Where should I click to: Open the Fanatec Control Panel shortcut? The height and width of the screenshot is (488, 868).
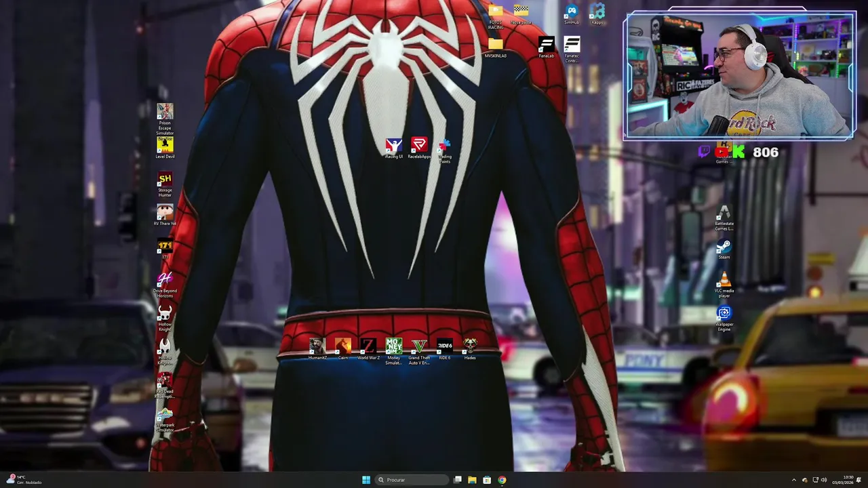click(x=572, y=49)
